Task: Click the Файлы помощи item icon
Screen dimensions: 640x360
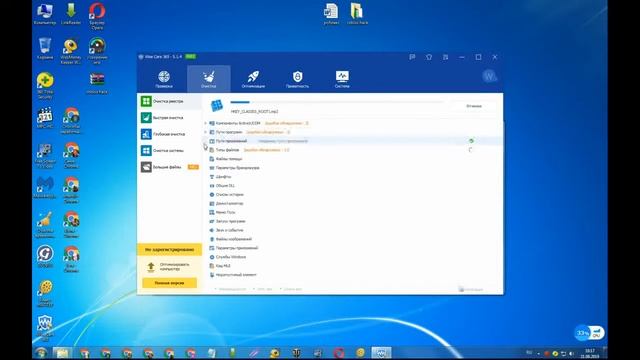Action: (x=212, y=159)
